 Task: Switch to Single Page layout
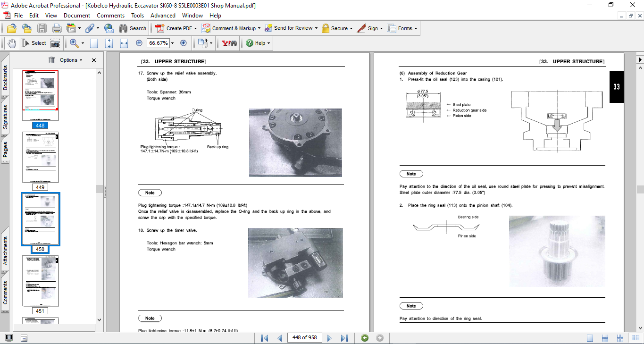(x=590, y=338)
